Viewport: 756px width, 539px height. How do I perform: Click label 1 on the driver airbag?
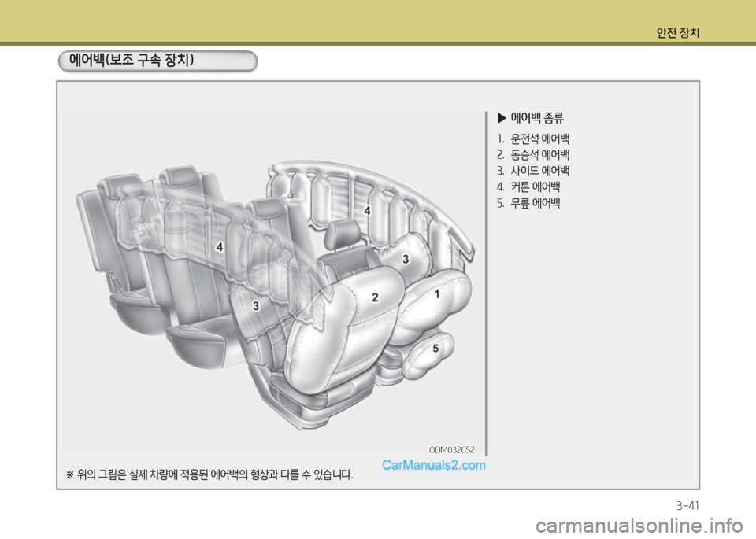click(437, 293)
